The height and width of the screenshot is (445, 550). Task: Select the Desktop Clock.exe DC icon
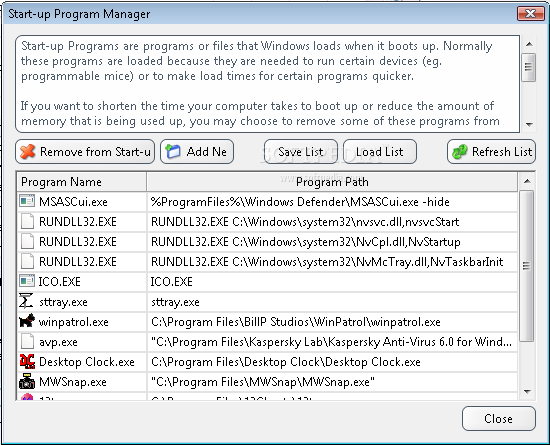click(27, 361)
